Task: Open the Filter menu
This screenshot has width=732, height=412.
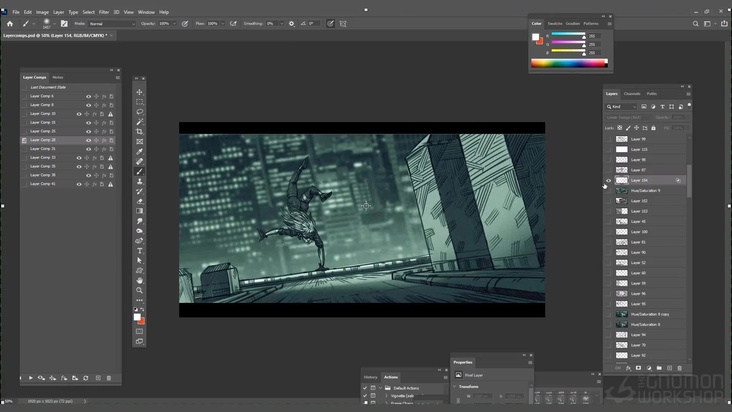Action: point(104,12)
